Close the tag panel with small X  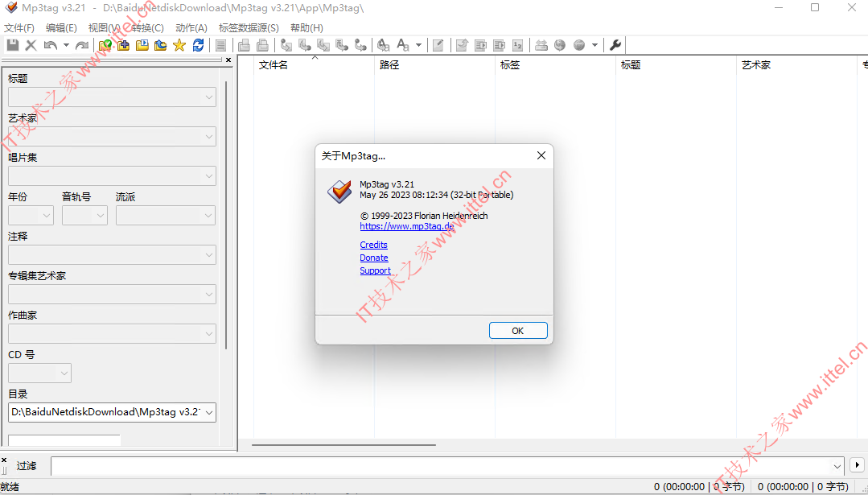click(x=228, y=60)
